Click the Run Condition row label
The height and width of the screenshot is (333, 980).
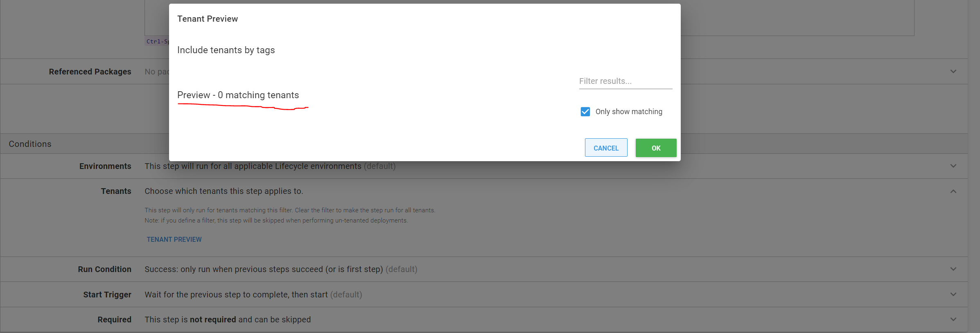(x=104, y=269)
